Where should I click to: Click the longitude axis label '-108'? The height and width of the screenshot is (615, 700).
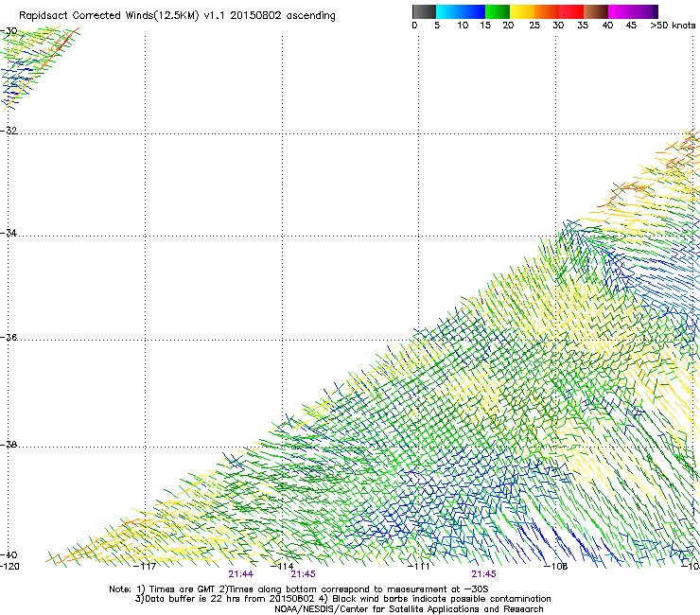(556, 567)
